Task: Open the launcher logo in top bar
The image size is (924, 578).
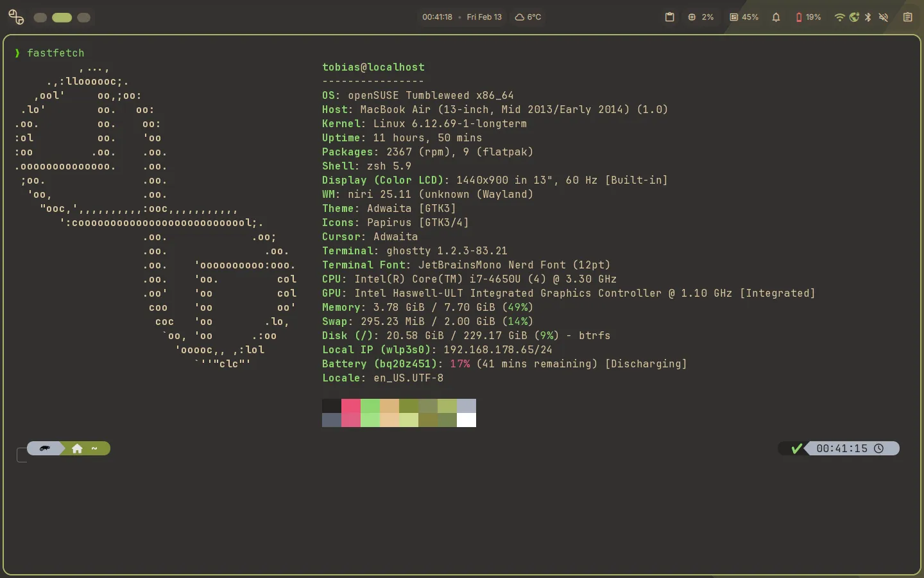Action: pos(16,17)
